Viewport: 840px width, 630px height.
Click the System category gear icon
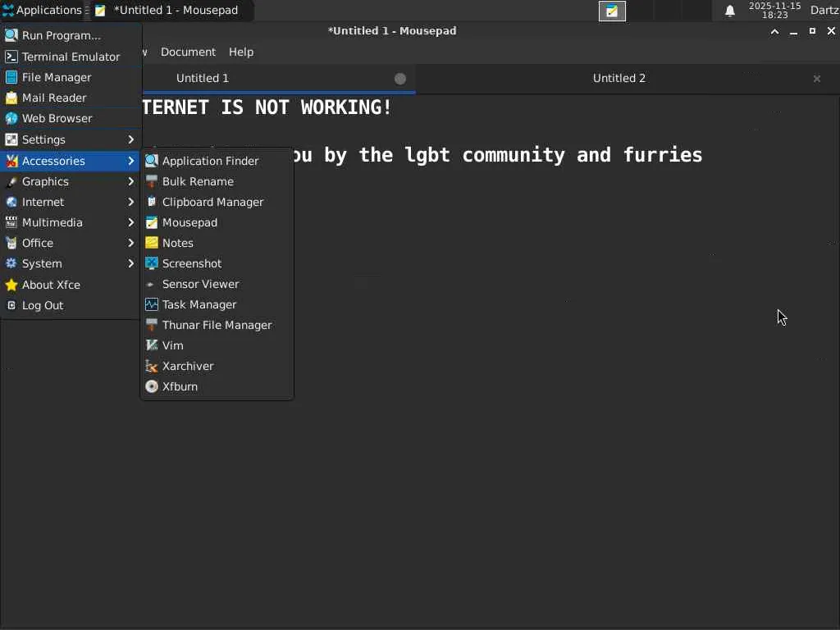[11, 263]
